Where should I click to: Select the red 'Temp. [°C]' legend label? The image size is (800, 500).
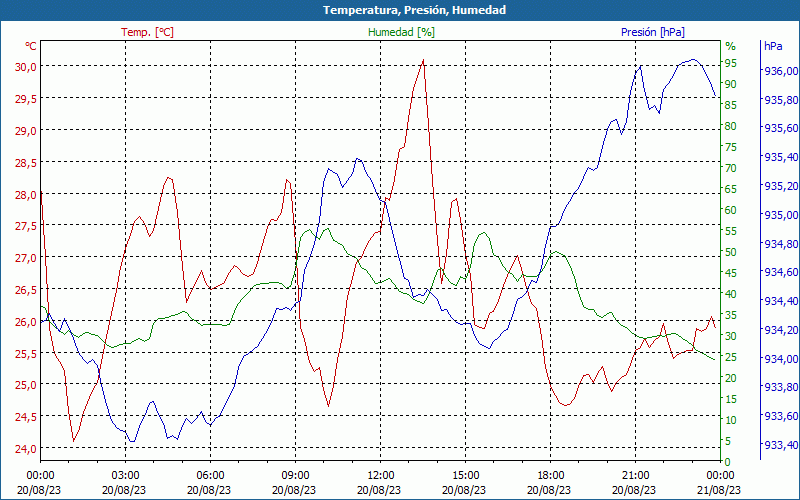[147, 32]
